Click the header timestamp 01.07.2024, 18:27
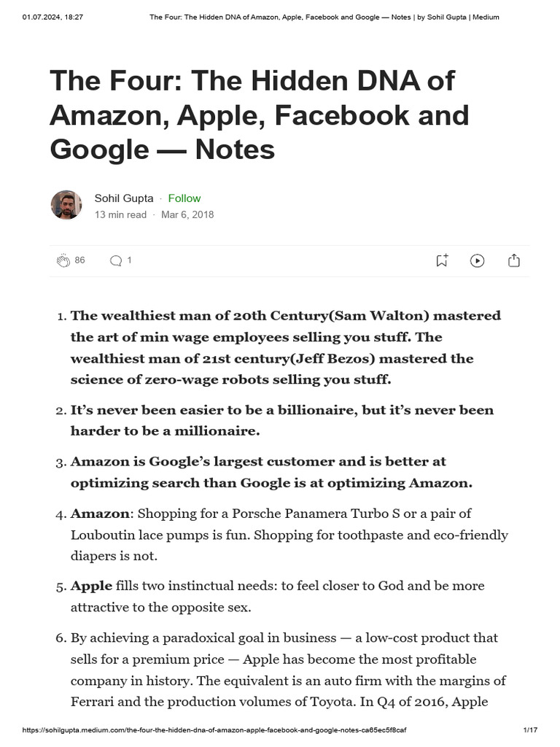Screen dimensions: 560x747 (52, 17)
